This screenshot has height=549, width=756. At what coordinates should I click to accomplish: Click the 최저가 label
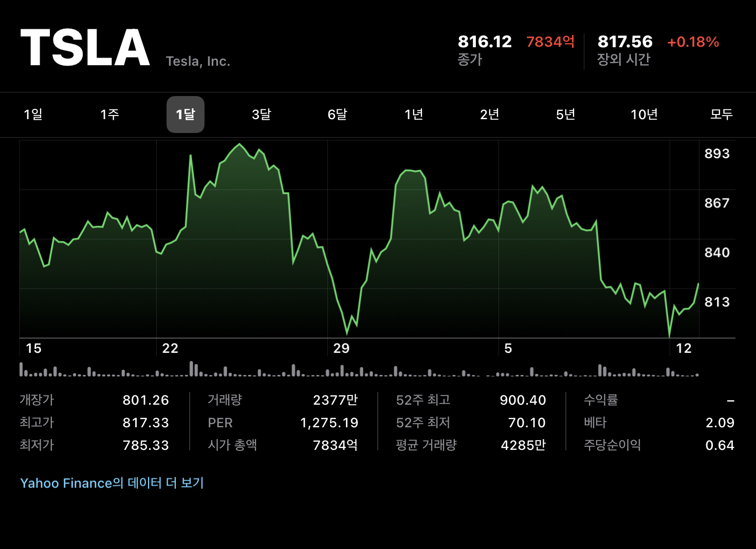click(36, 445)
